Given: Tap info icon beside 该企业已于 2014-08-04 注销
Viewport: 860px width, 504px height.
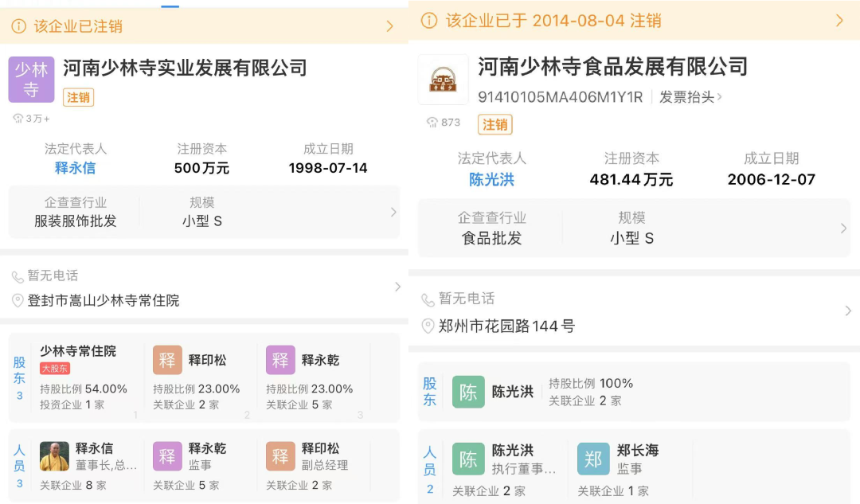Looking at the screenshot, I should pos(429,21).
